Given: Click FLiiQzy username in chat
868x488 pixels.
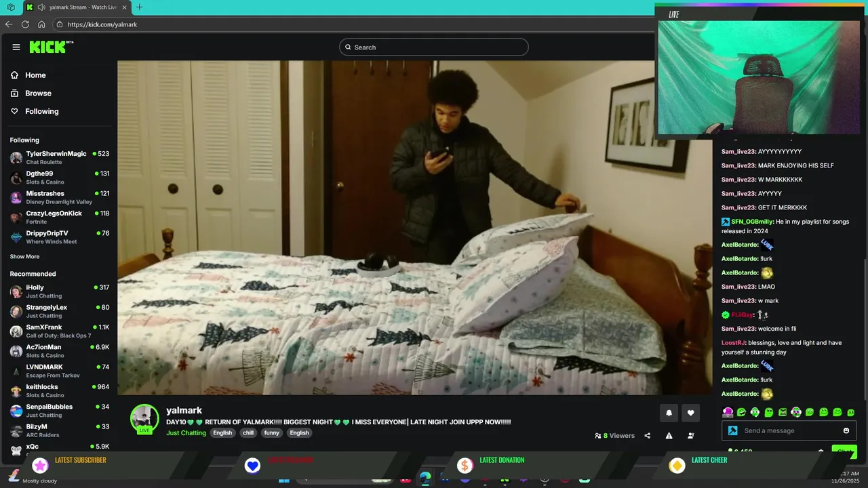Looking at the screenshot, I should pyautogui.click(x=742, y=314).
